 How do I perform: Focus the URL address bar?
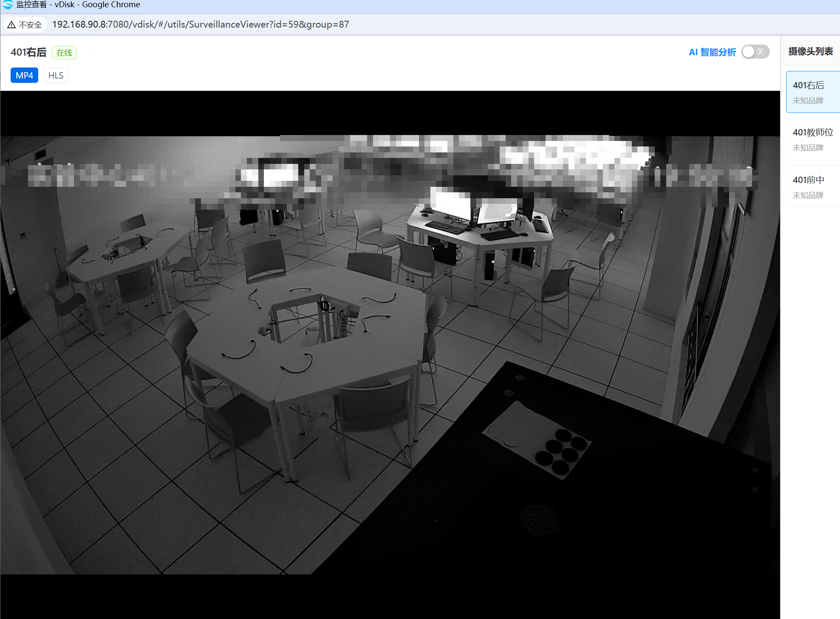[x=200, y=25]
